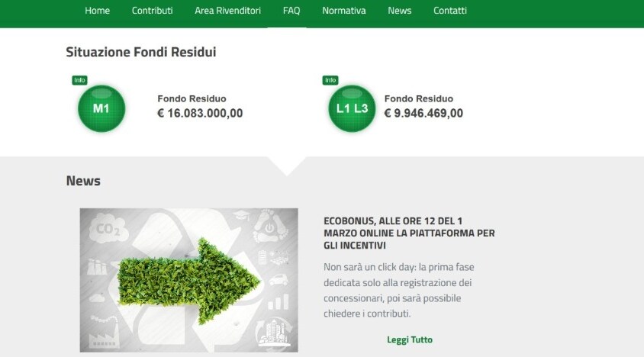Click the M1 Fondo Residuo amount

(200, 114)
